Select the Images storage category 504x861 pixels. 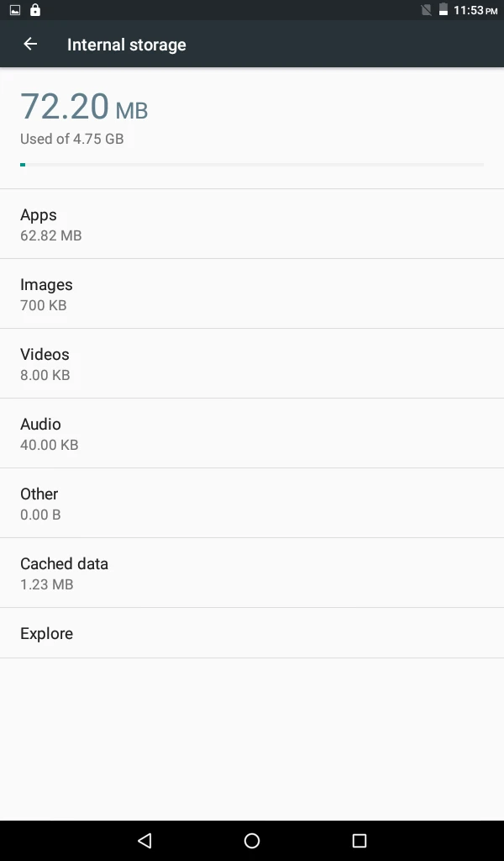point(252,293)
